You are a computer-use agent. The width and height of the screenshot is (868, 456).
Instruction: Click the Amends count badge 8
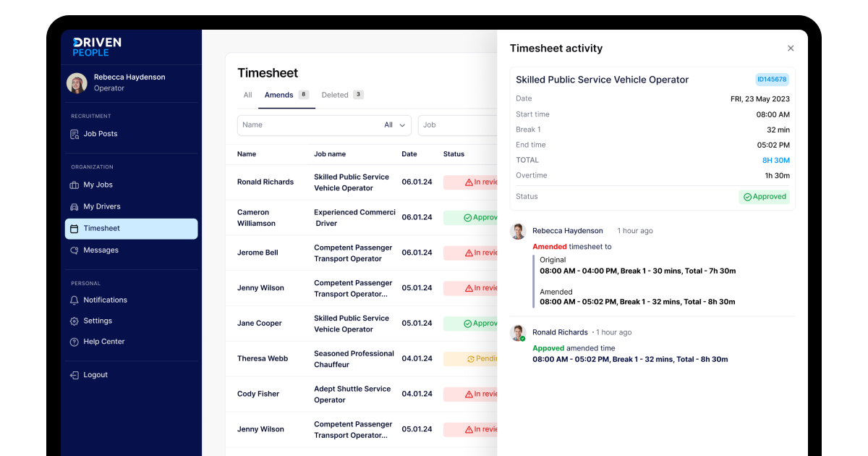click(x=304, y=95)
